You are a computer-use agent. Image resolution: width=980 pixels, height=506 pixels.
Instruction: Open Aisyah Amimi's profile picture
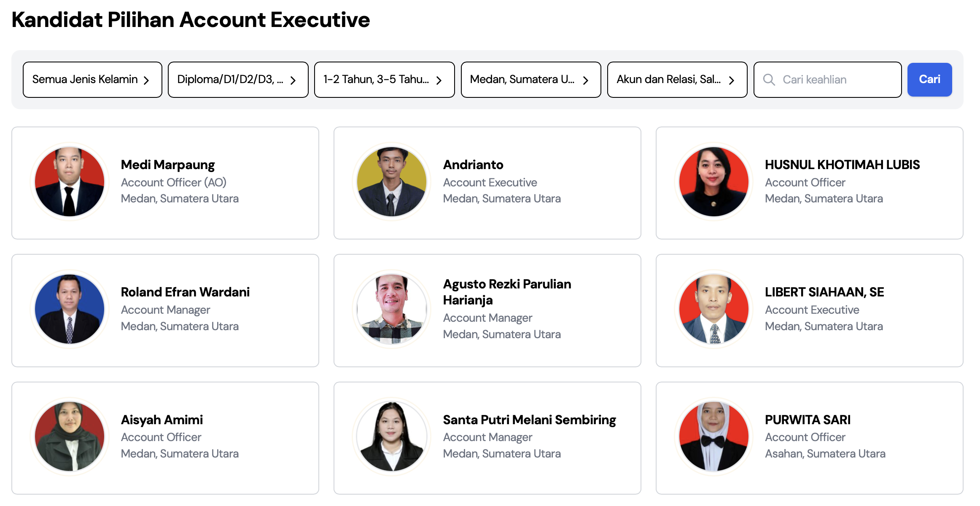[70, 436]
